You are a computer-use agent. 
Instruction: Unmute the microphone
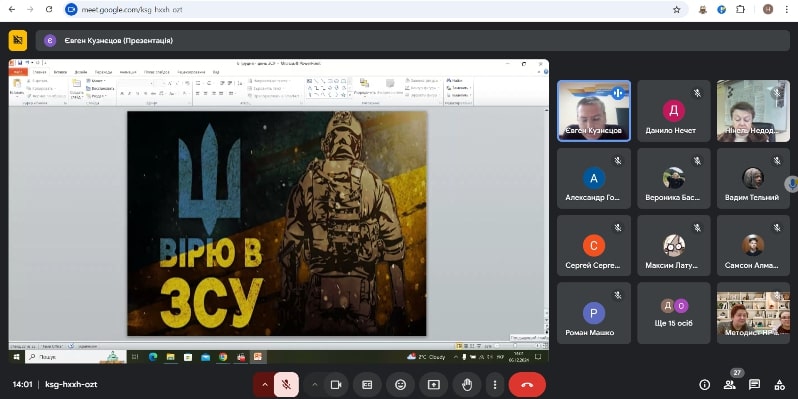point(287,385)
